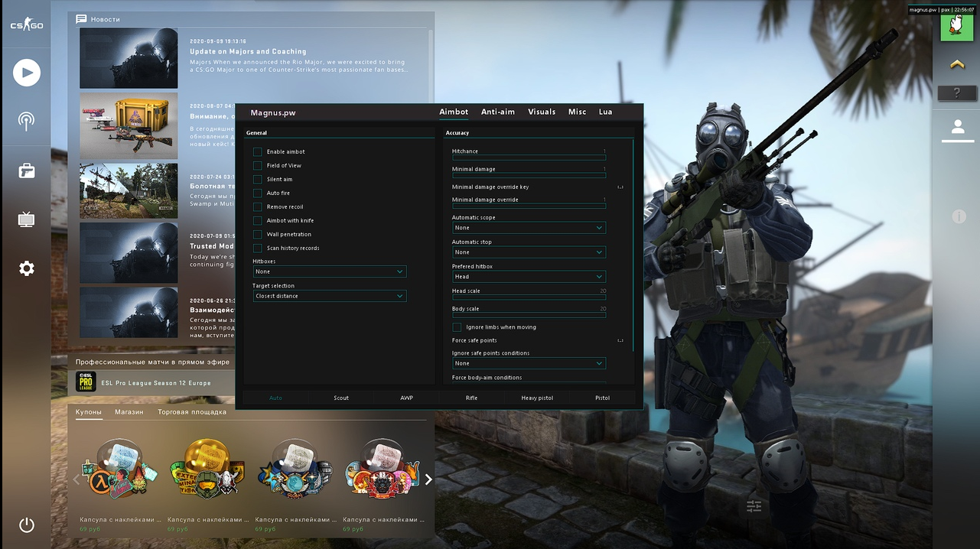
Task: Adjust the Body scale slider
Action: coord(529,314)
